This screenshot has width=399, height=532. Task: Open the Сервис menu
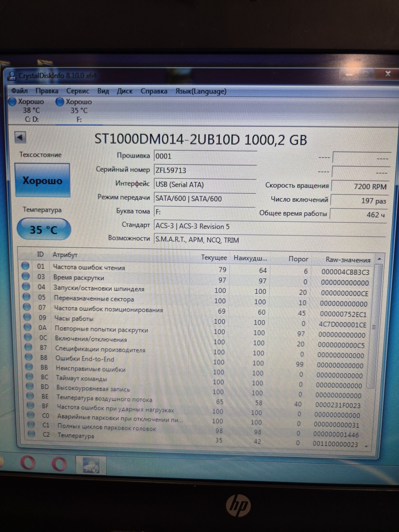point(78,91)
